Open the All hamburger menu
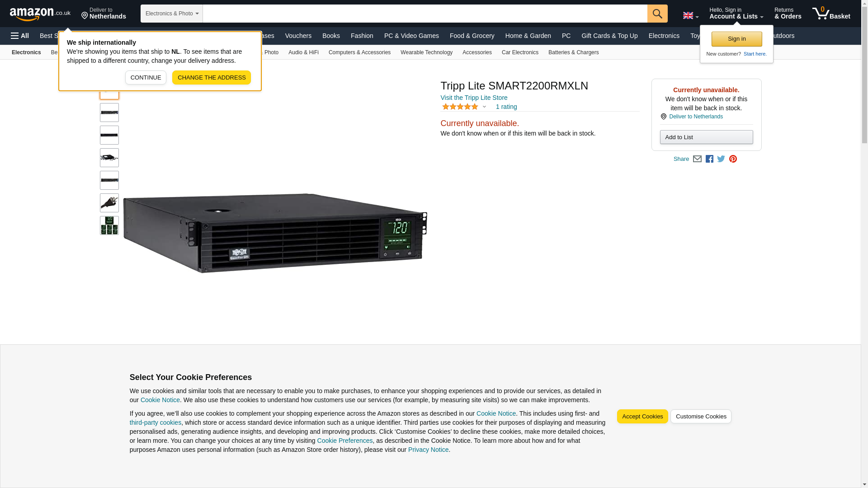The width and height of the screenshot is (868, 488). (x=20, y=36)
